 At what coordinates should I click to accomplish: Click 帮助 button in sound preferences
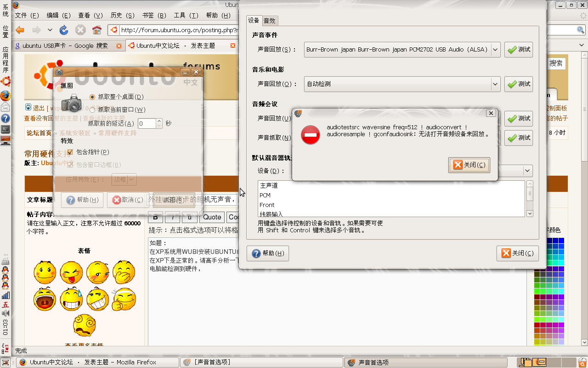[x=268, y=253]
